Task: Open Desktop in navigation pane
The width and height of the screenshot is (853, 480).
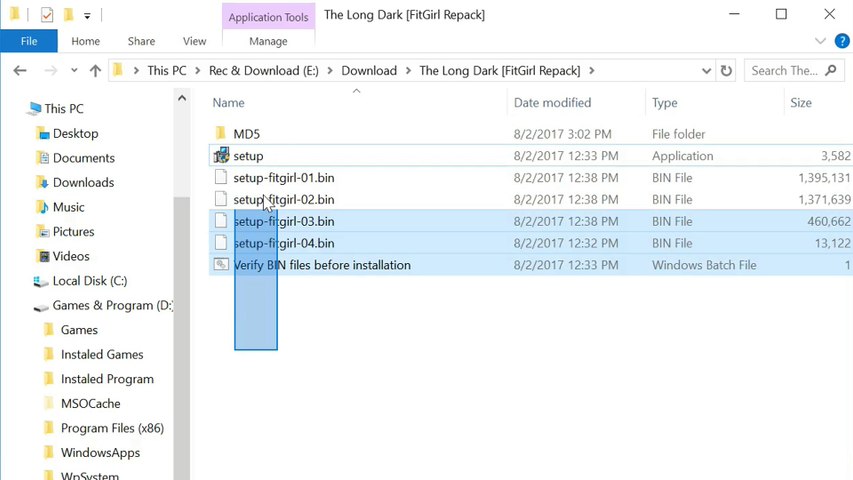Action: click(75, 133)
